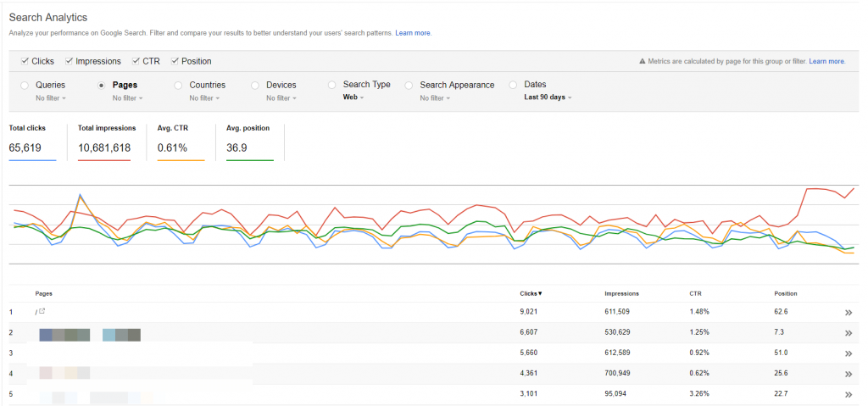The image size is (868, 406).
Task: Click the 9,021 clicks value
Action: point(529,312)
